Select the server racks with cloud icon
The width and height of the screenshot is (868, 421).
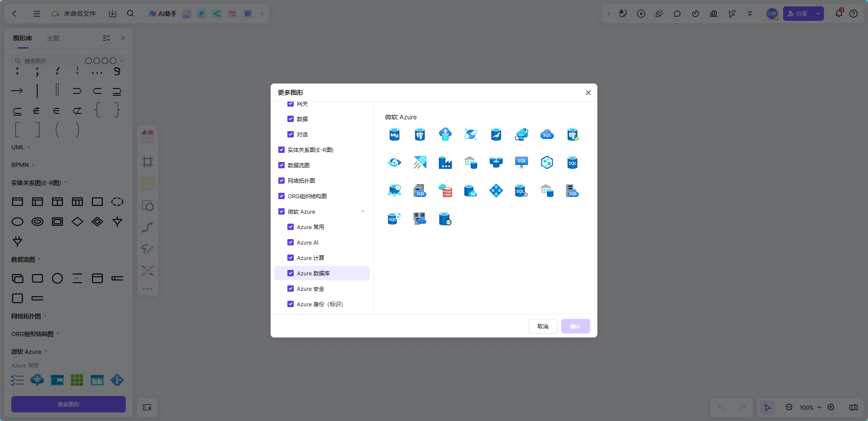(419, 219)
